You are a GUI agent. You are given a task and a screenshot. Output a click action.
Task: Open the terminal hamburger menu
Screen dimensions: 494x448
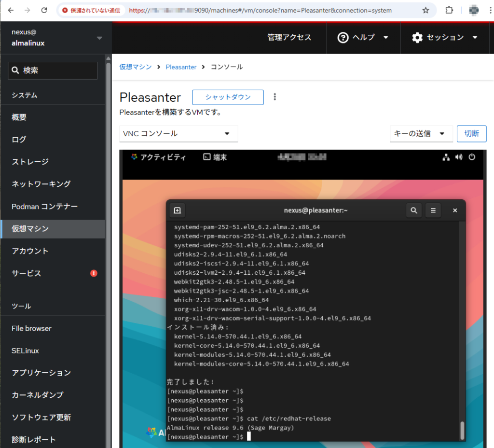[x=433, y=210]
